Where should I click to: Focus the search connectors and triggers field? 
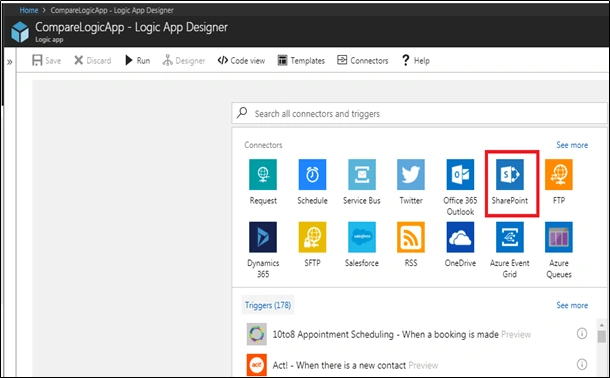coord(419,113)
